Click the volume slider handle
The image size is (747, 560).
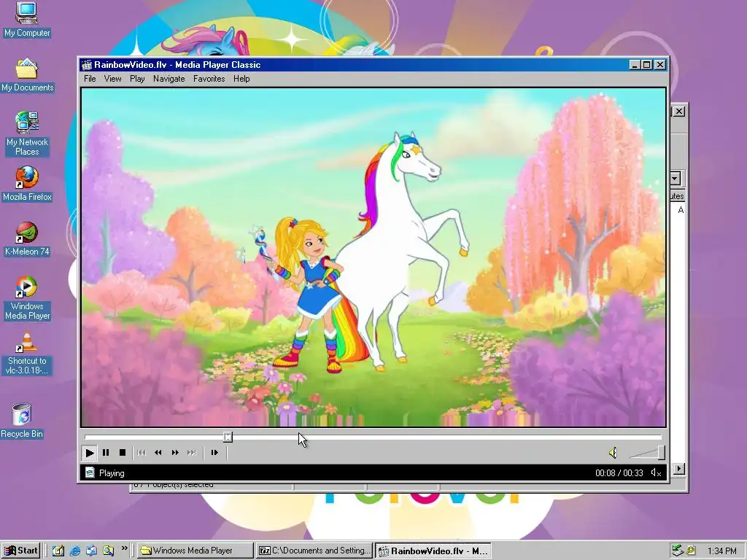click(661, 452)
